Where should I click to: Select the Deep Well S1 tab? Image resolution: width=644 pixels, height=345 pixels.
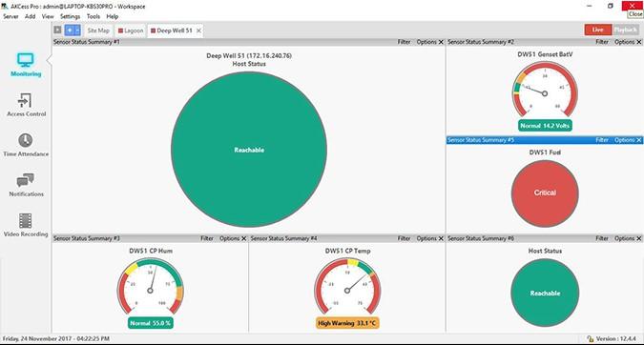172,30
